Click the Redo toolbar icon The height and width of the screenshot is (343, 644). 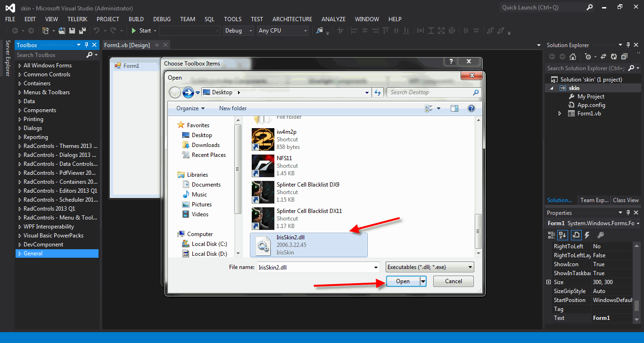click(113, 31)
